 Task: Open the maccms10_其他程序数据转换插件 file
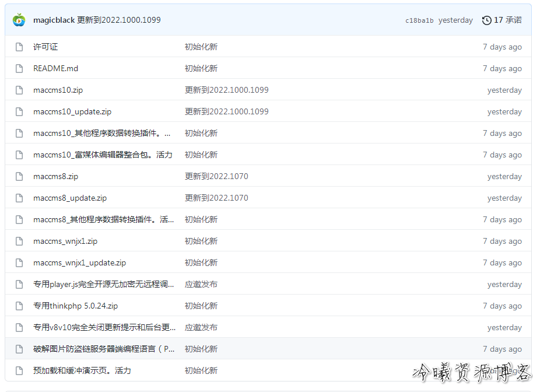point(102,133)
